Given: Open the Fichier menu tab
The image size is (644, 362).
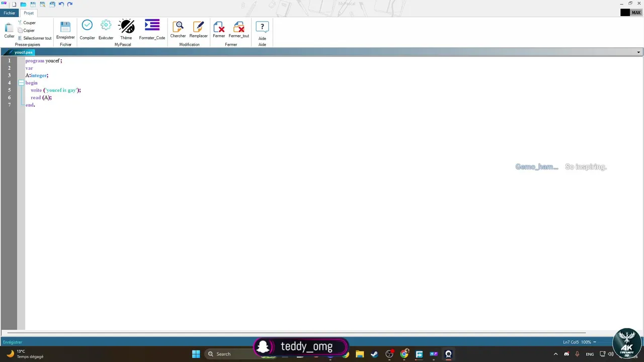Looking at the screenshot, I should click(10, 13).
